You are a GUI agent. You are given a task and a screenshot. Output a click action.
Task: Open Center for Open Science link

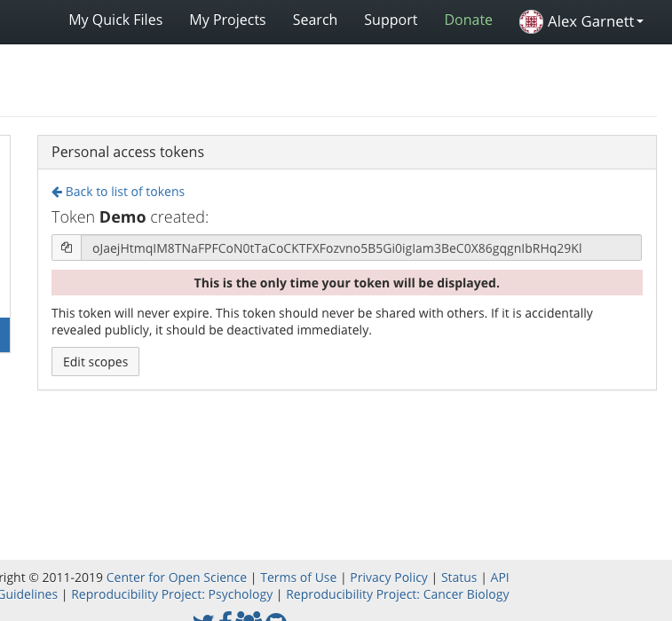[177, 578]
